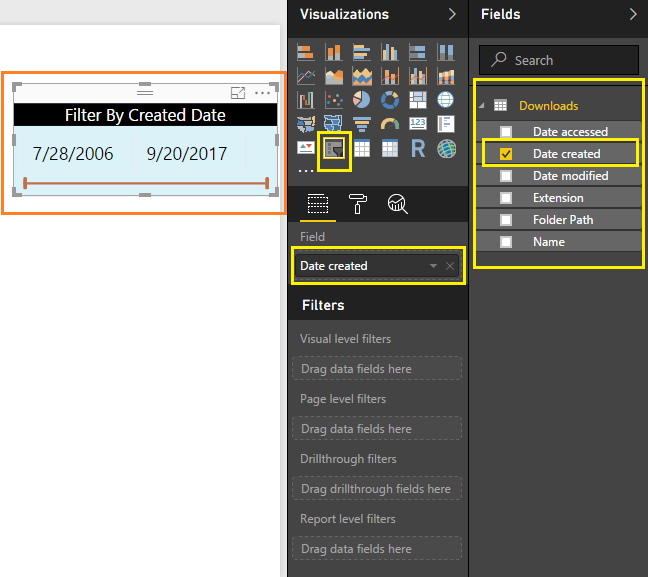Collapse the Fields pane chevron

tap(633, 14)
